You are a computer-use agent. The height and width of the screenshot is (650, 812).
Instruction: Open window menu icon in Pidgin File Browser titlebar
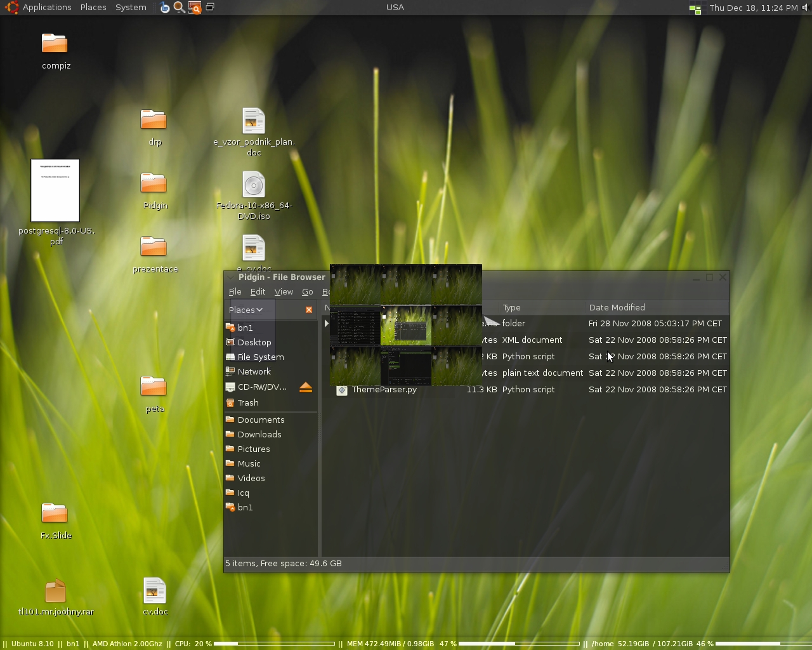pyautogui.click(x=231, y=277)
